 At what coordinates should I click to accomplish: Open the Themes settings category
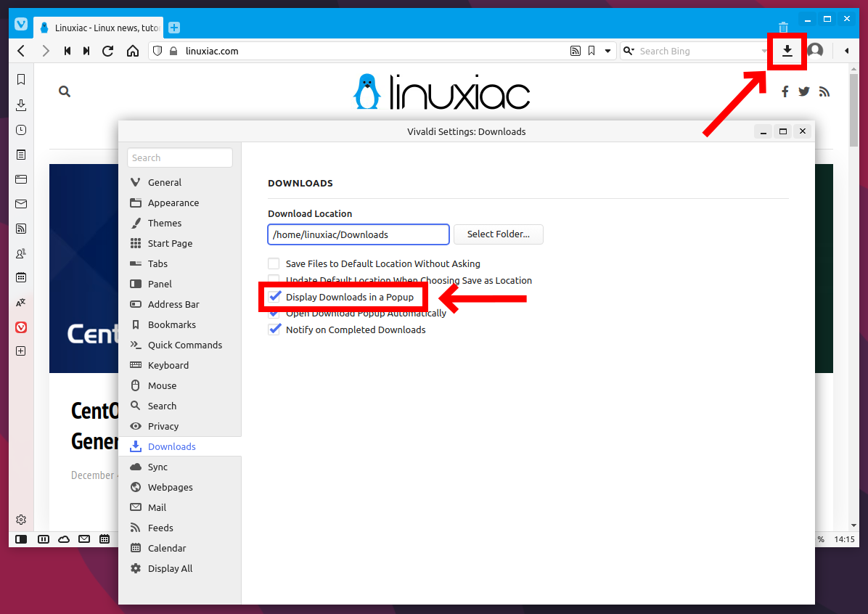click(x=180, y=223)
